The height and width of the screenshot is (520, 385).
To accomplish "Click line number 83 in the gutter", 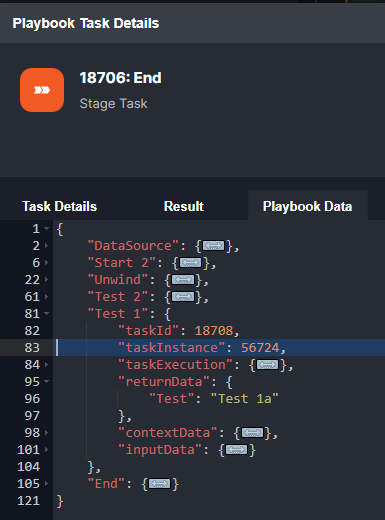I will click(x=32, y=348).
